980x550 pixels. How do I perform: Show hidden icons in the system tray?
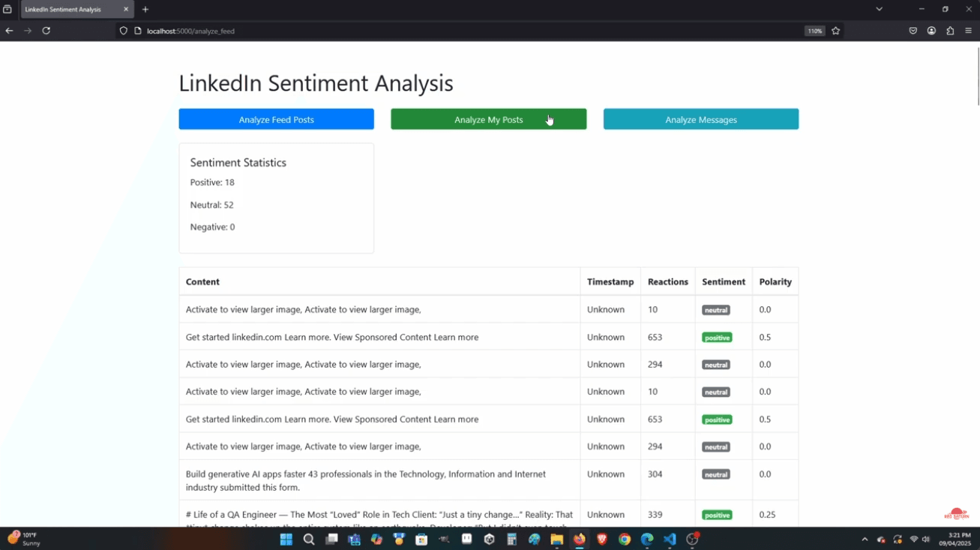pyautogui.click(x=864, y=539)
